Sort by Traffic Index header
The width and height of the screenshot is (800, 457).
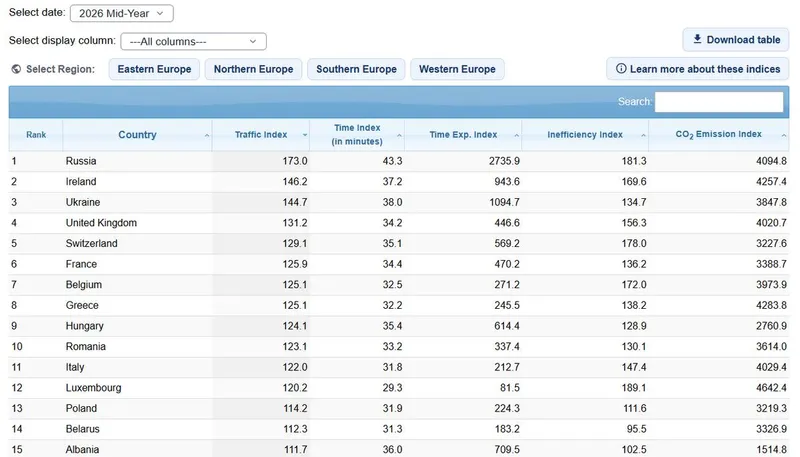[x=261, y=135]
